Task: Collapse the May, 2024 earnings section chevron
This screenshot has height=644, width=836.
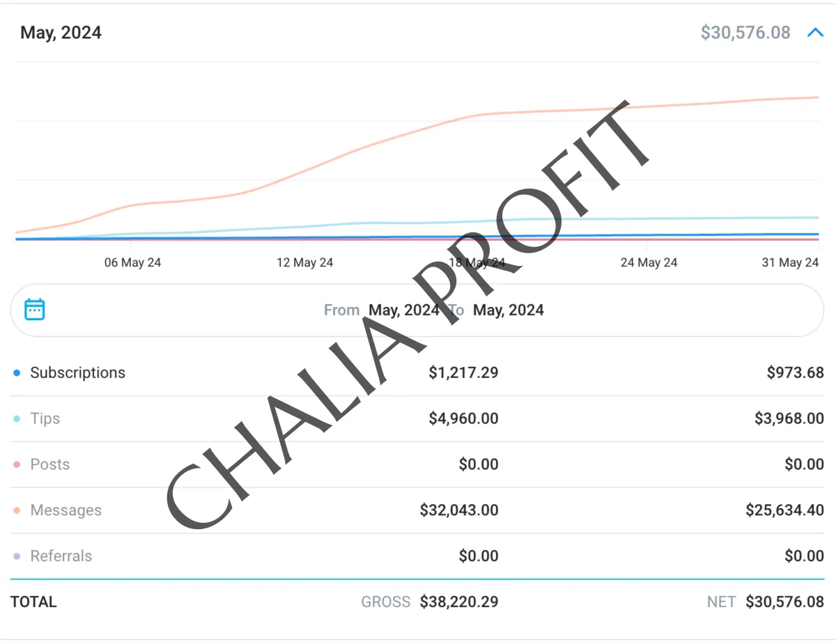Action: (x=815, y=32)
